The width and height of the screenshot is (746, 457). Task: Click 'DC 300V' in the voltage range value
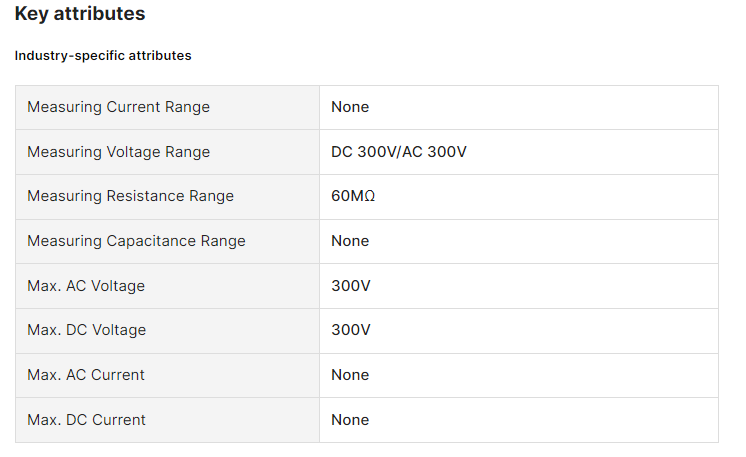(361, 152)
